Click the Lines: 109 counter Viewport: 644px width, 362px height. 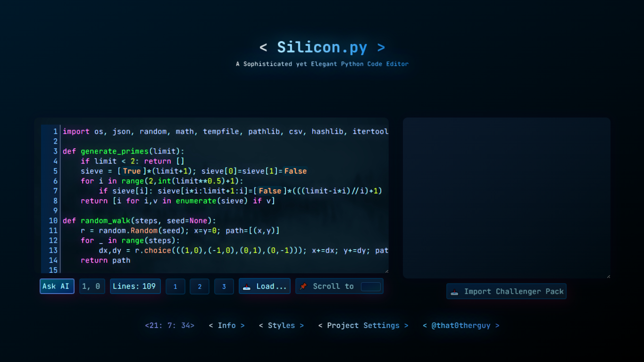tap(135, 286)
